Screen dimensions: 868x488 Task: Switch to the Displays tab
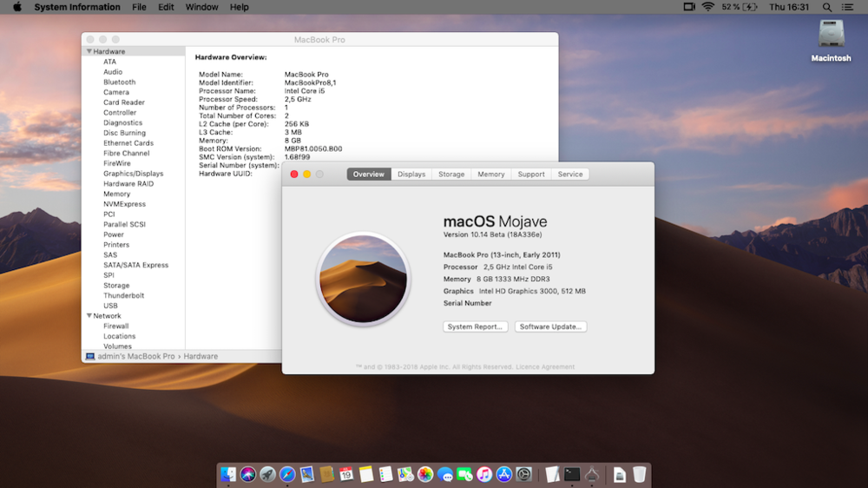411,174
